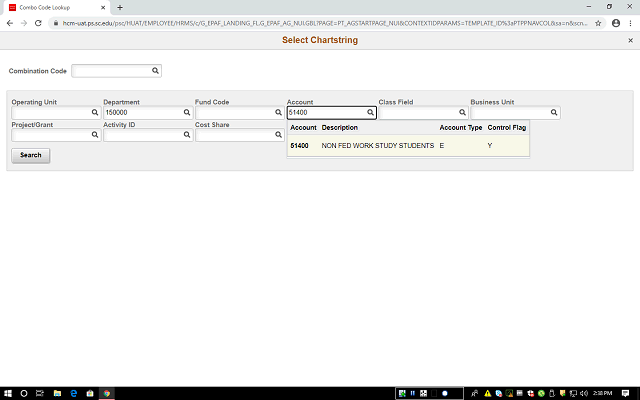Click the yellow warning tray icon
Screen dimensions: 640x400
[x=487, y=393]
